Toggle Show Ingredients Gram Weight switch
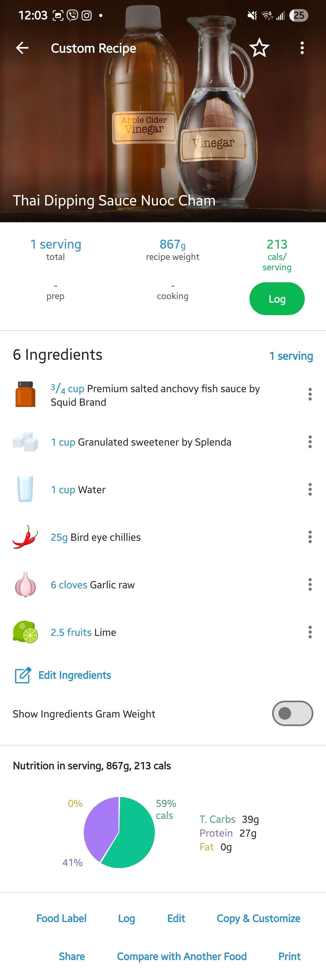 pyautogui.click(x=292, y=713)
